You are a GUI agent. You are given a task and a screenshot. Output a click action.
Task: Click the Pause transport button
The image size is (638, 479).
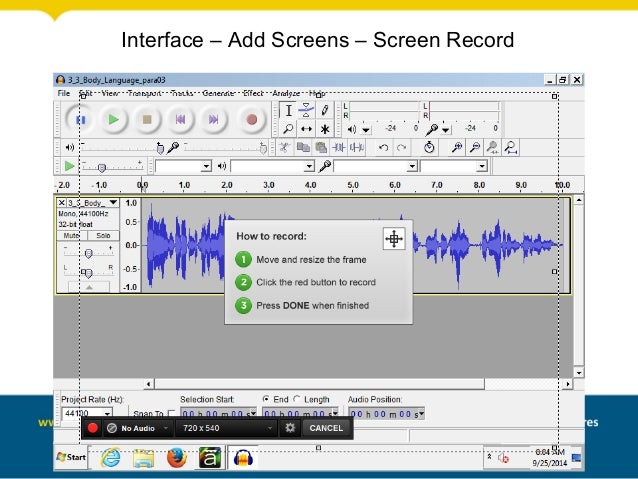click(x=81, y=120)
